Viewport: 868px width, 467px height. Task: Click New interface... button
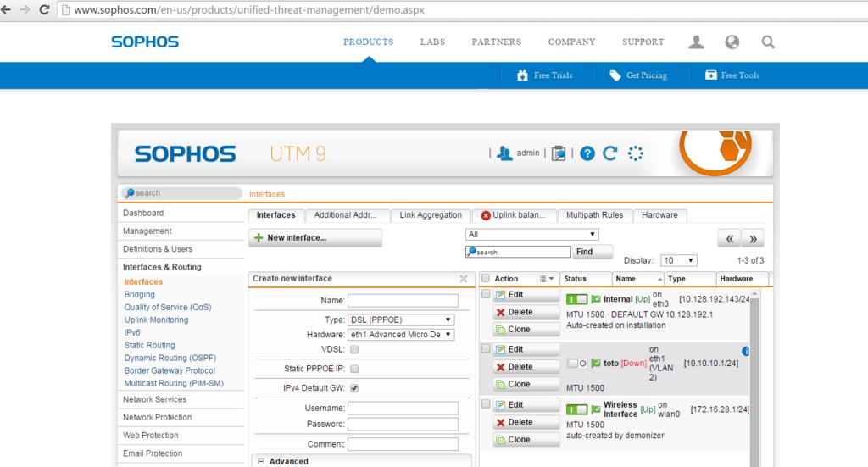315,238
